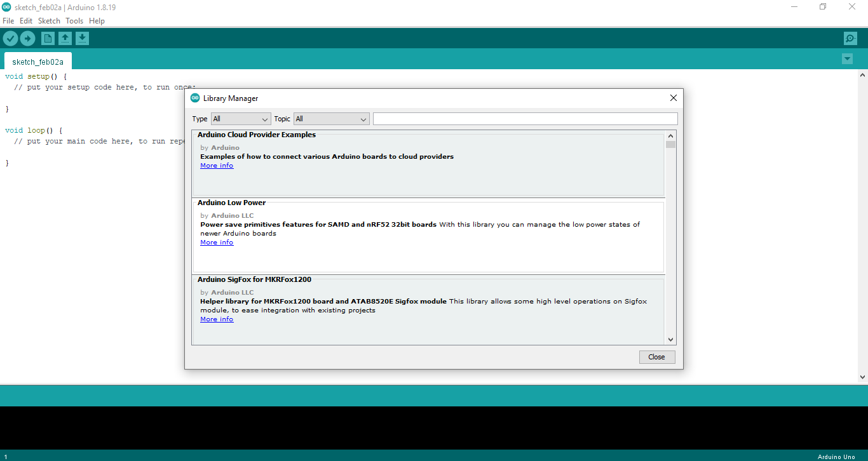Select Arduino Low Power library title
This screenshot has height=461, width=868.
point(232,203)
